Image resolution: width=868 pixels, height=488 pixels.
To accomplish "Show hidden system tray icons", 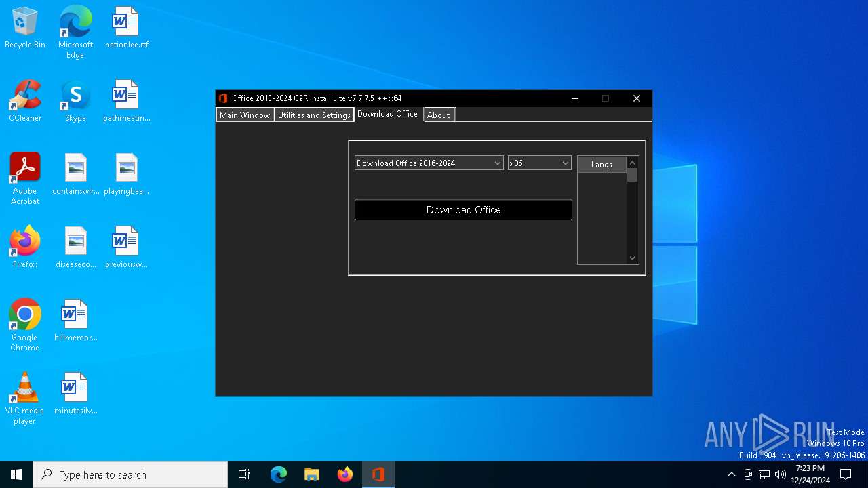I will click(x=731, y=474).
